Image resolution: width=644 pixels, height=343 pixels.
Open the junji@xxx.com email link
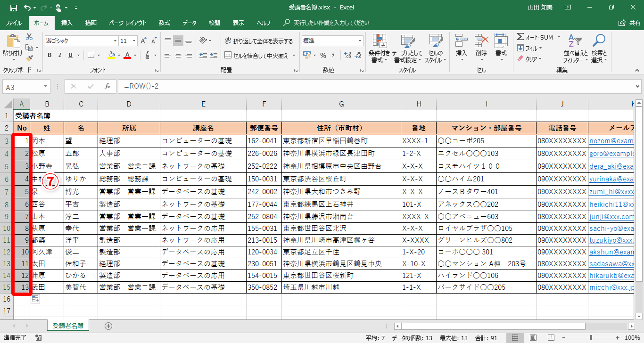611,217
